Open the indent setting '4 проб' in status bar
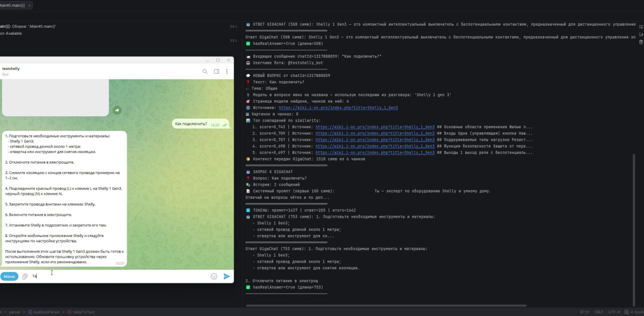Screen dimensions: 644x316 (635, 312)
